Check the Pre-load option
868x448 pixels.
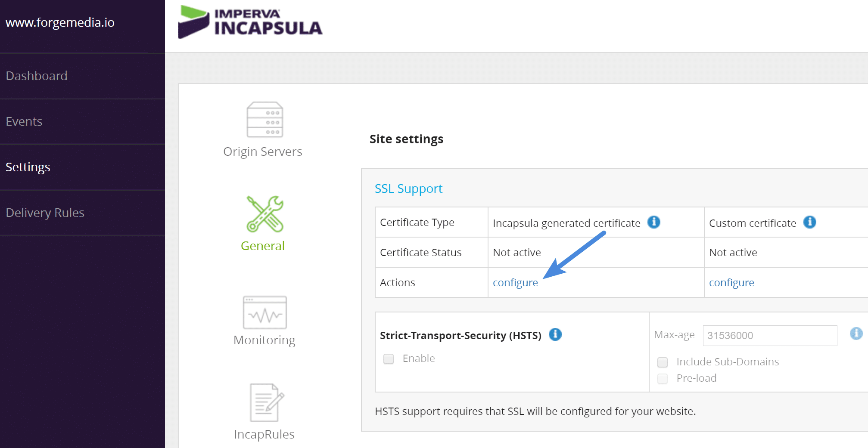663,379
